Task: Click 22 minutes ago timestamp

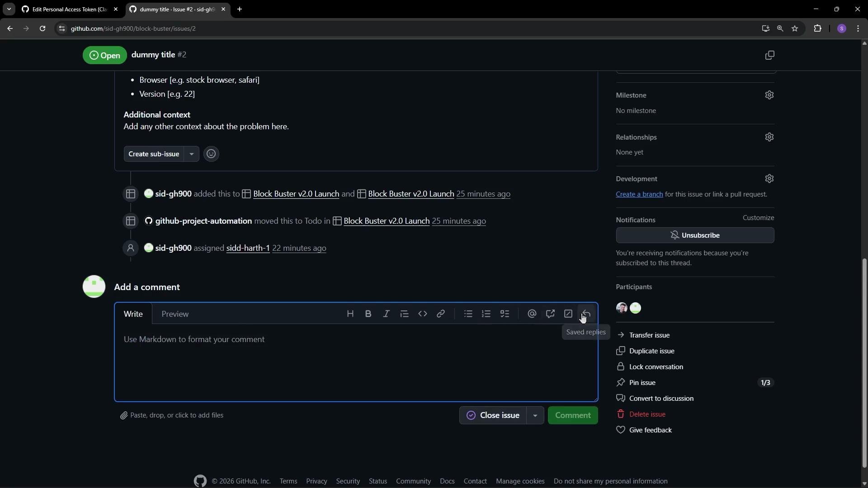Action: tap(299, 248)
